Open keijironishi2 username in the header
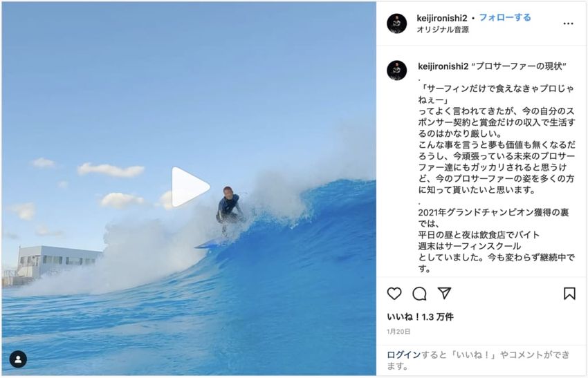588x378 pixels. click(442, 18)
